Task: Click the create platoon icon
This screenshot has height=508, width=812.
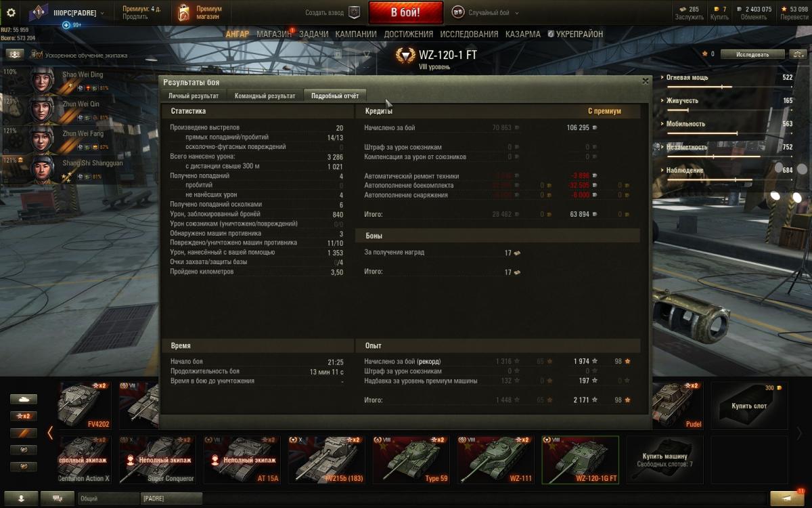Action: click(x=354, y=12)
